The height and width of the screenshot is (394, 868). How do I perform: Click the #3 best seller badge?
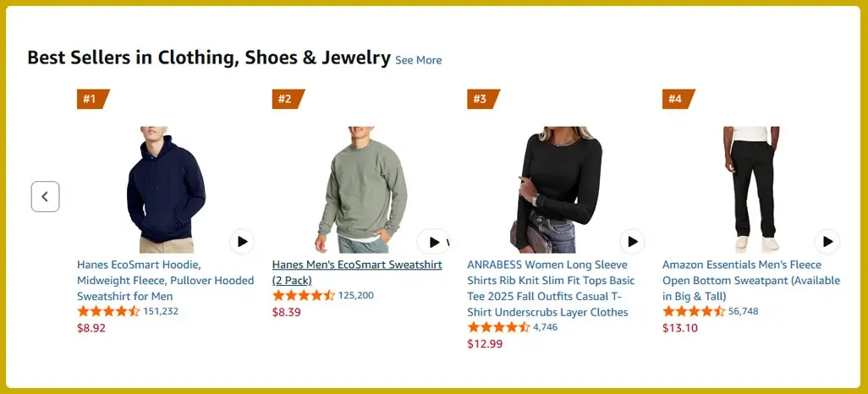coord(481,99)
